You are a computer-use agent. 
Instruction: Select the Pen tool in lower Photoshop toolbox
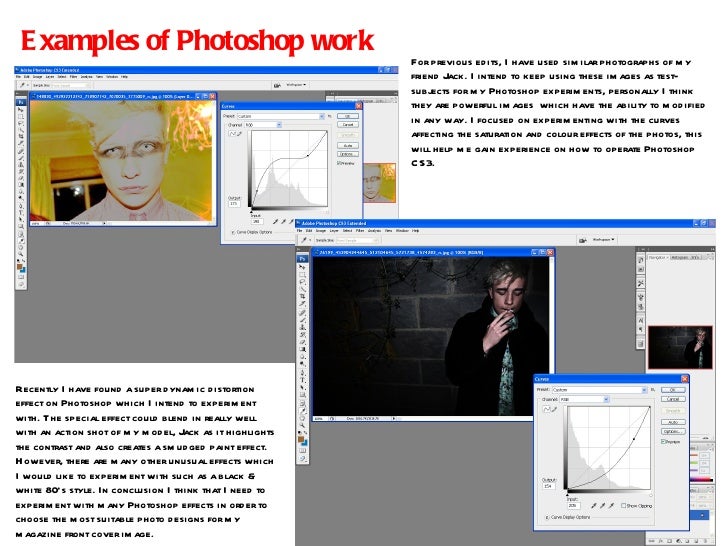(x=303, y=373)
